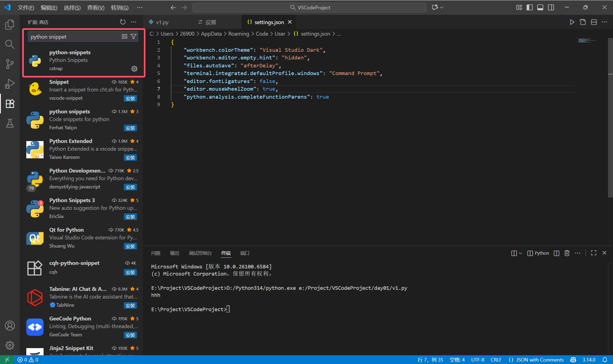Screen dimensions: 613x364
Task: Open the Manage gear menu at bottom left
Action: pyautogui.click(x=10, y=345)
